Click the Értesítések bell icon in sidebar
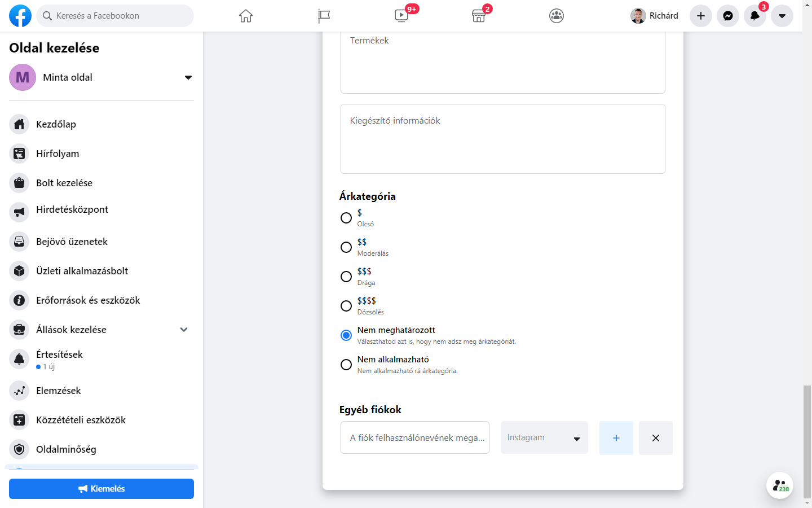812x508 pixels. (19, 359)
